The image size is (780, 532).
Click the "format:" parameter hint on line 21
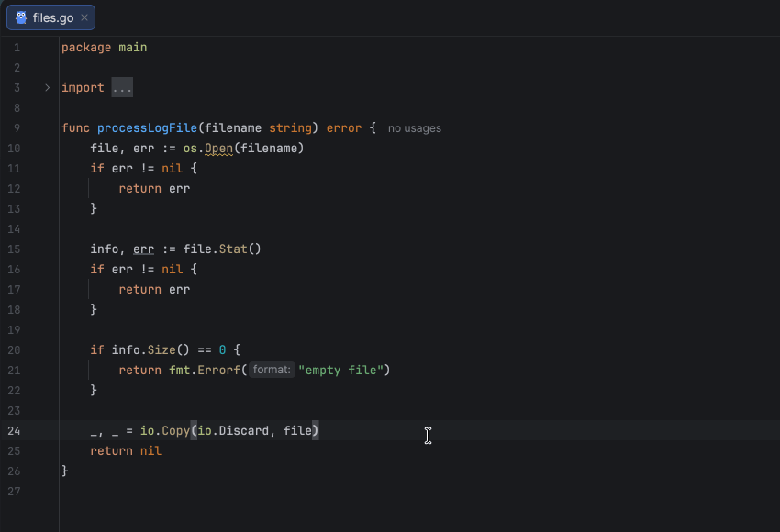coord(272,370)
